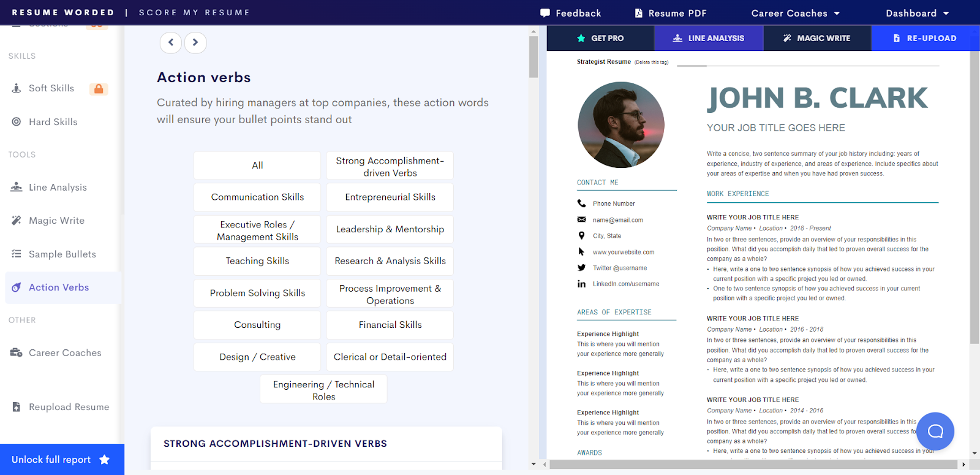Viewport: 980px width, 475px height.
Task: Click the Re-Upload document icon
Action: coord(897,38)
